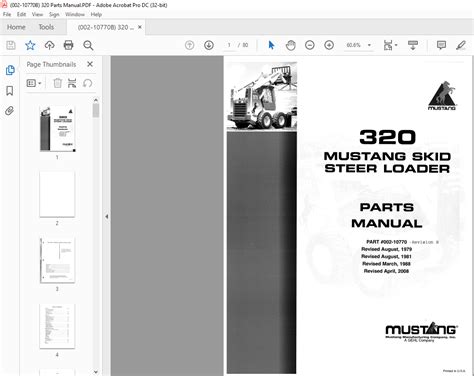Zoom out with minus icon

[x=310, y=45]
